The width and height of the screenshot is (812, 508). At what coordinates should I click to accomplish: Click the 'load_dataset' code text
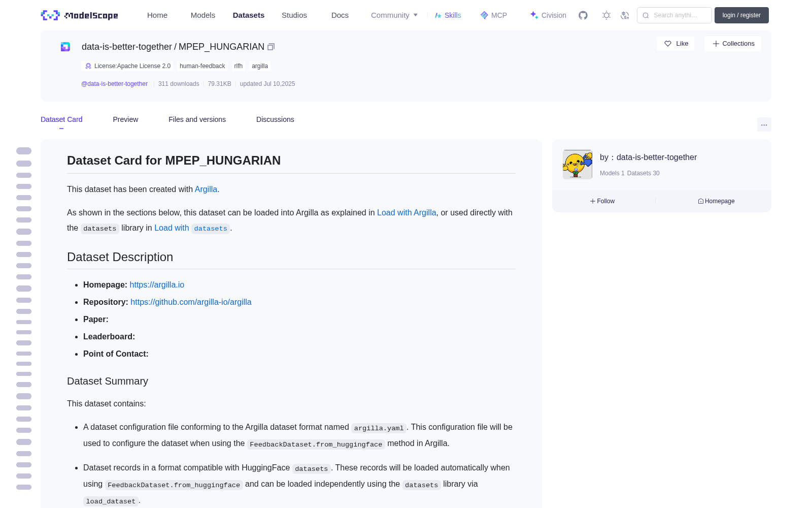click(x=111, y=501)
